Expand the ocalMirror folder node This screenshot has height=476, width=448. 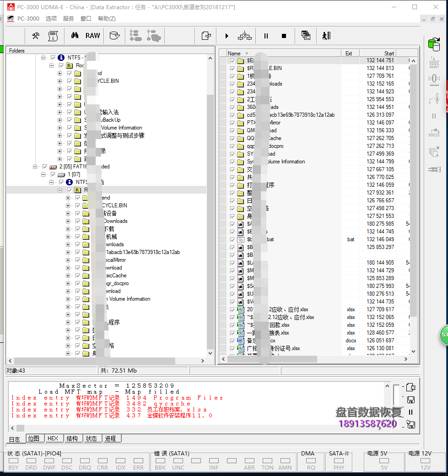[68, 260]
